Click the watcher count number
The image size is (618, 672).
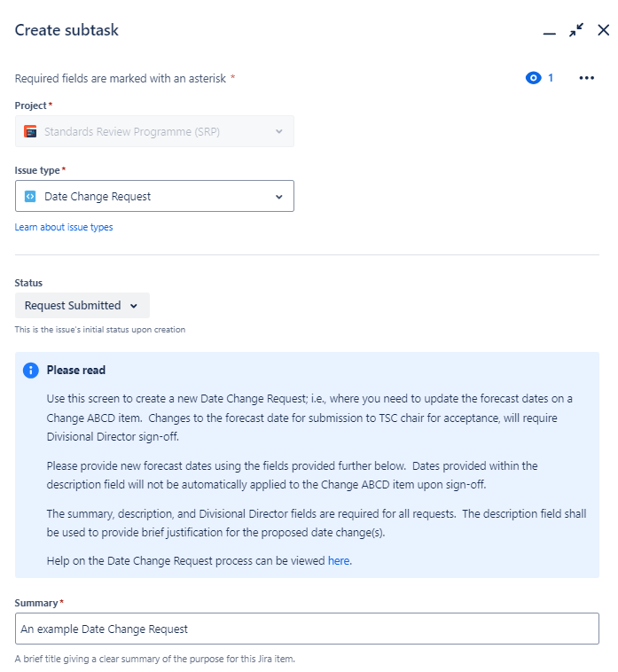click(551, 78)
